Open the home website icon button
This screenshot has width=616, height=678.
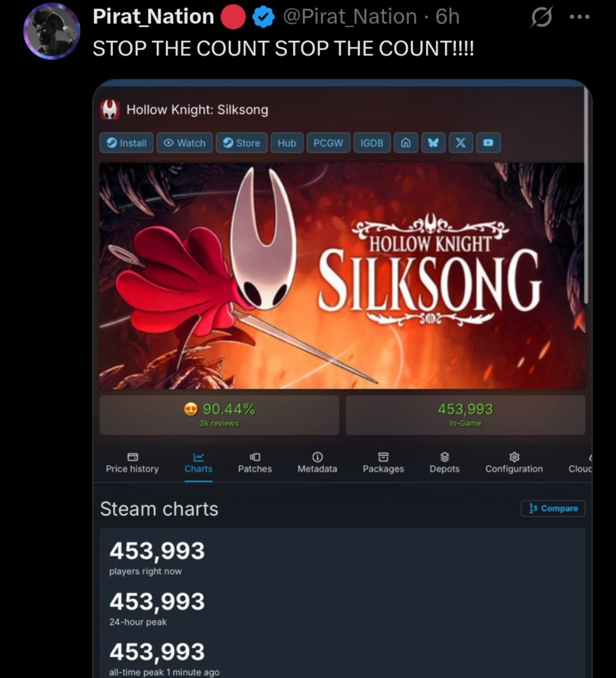[x=406, y=143]
